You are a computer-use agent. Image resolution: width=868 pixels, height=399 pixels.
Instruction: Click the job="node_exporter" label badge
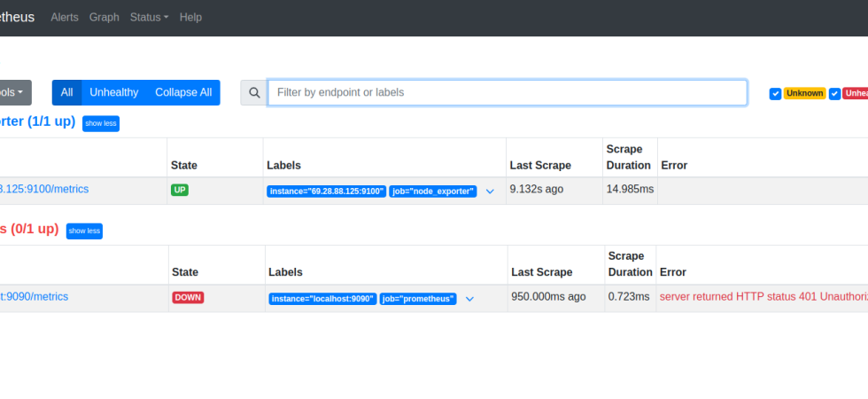click(433, 192)
